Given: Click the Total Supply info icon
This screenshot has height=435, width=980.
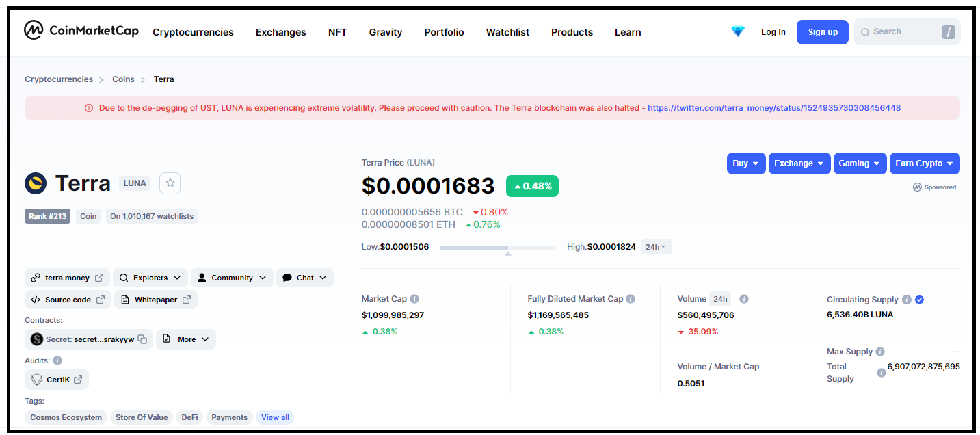Looking at the screenshot, I should pyautogui.click(x=882, y=373).
